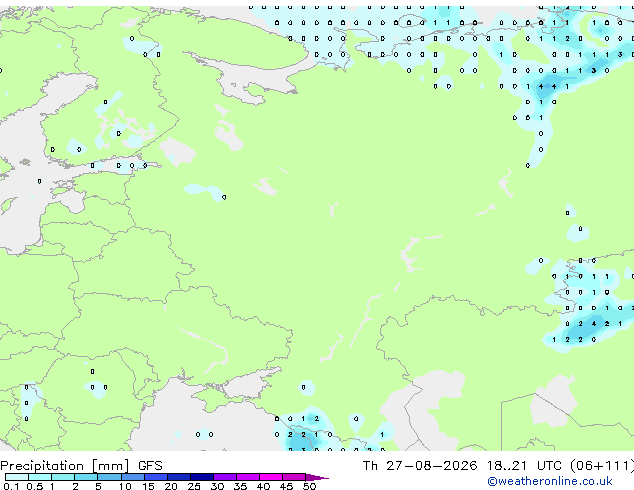This screenshot has height=490, width=634.
Task: Click the '0.1' legend label
Action: [x=11, y=486]
